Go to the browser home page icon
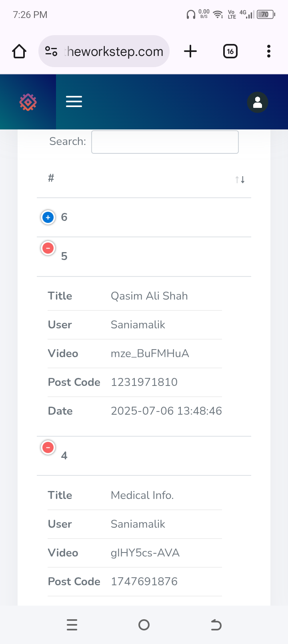288x644 pixels. [19, 51]
